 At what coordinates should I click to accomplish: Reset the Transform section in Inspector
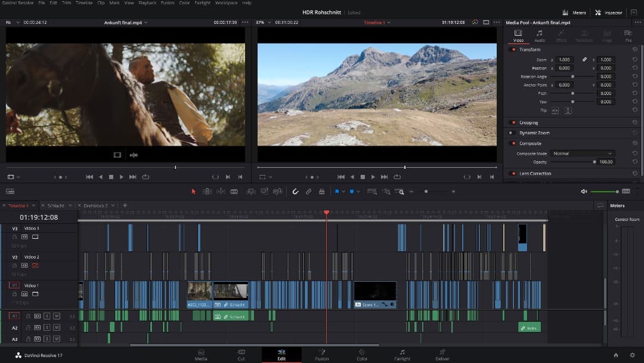coord(634,50)
